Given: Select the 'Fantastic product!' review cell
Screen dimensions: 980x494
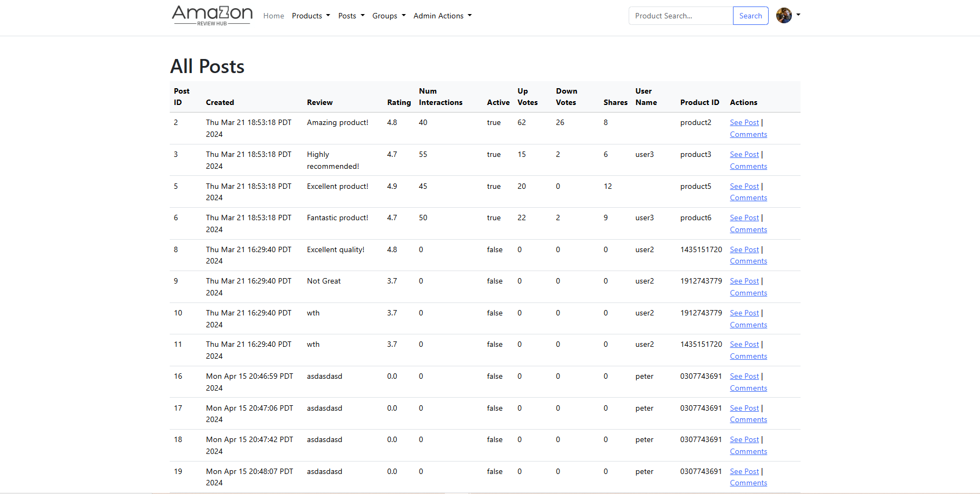Looking at the screenshot, I should [337, 218].
